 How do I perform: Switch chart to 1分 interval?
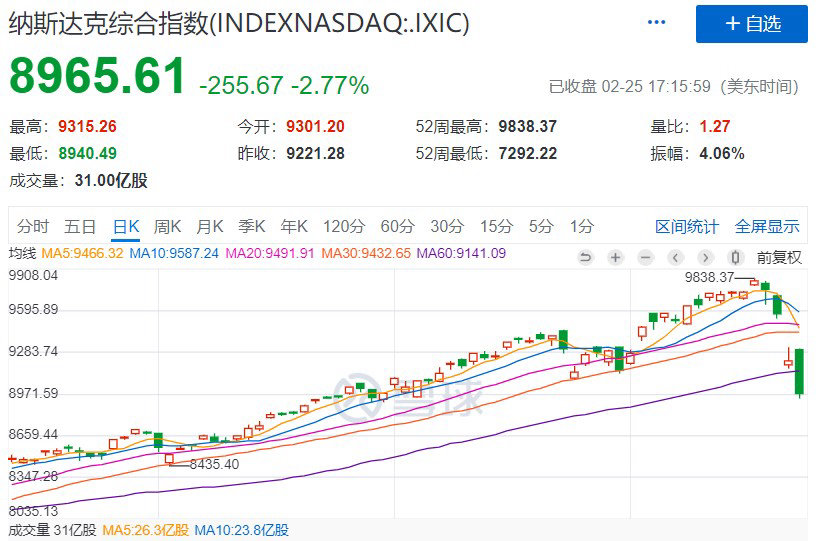point(582,227)
